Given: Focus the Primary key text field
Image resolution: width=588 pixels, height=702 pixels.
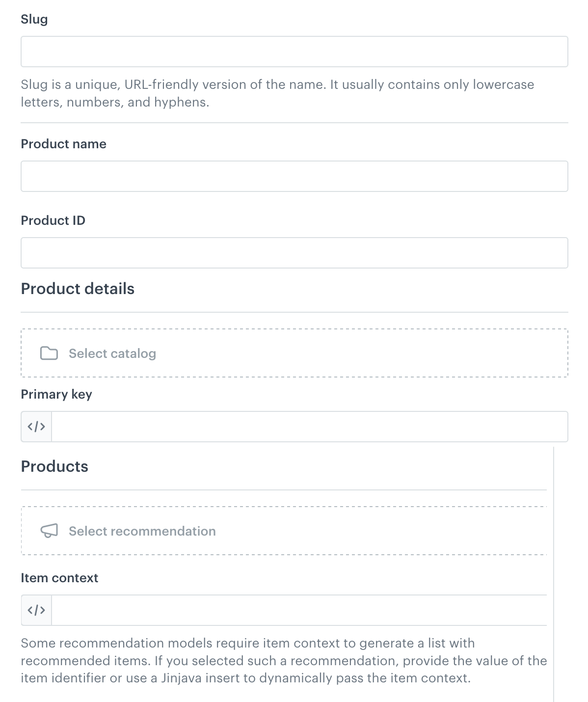Looking at the screenshot, I should pyautogui.click(x=310, y=427).
